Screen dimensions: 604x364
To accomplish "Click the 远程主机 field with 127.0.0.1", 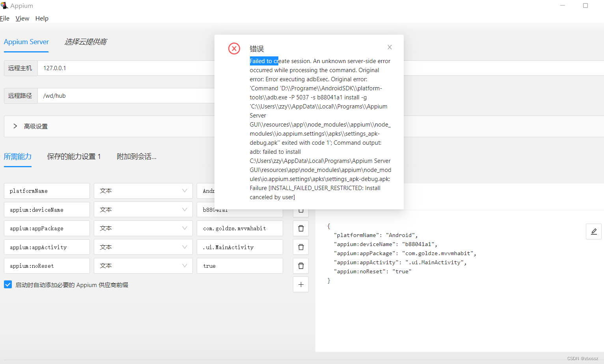I will [x=126, y=68].
